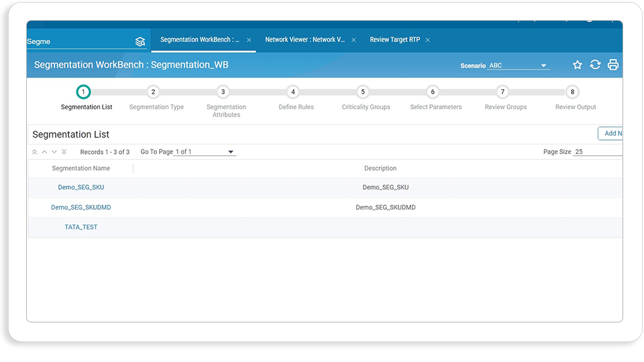Screen dimensions: 644x362
Task: Open the TATA_TEST segmentation link
Action: (x=81, y=227)
